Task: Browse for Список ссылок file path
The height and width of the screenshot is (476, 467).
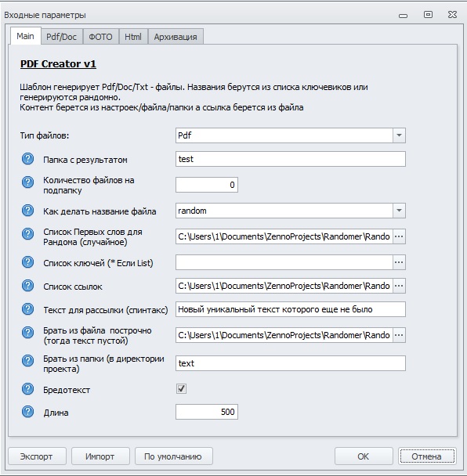Action: point(399,286)
